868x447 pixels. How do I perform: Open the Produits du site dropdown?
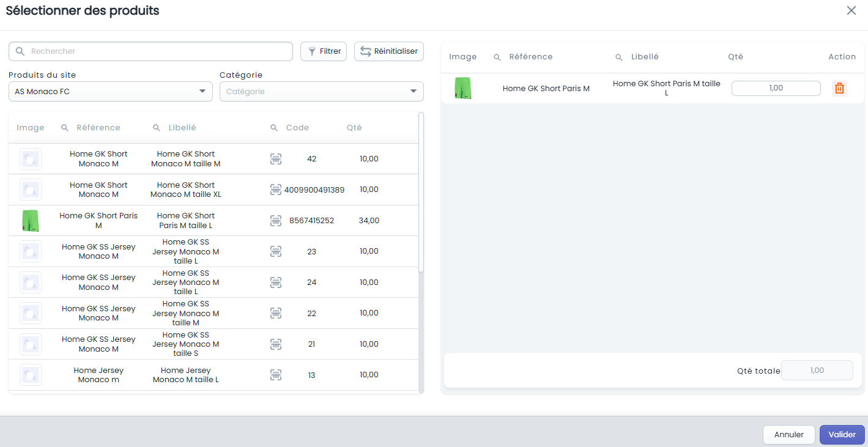coord(110,92)
